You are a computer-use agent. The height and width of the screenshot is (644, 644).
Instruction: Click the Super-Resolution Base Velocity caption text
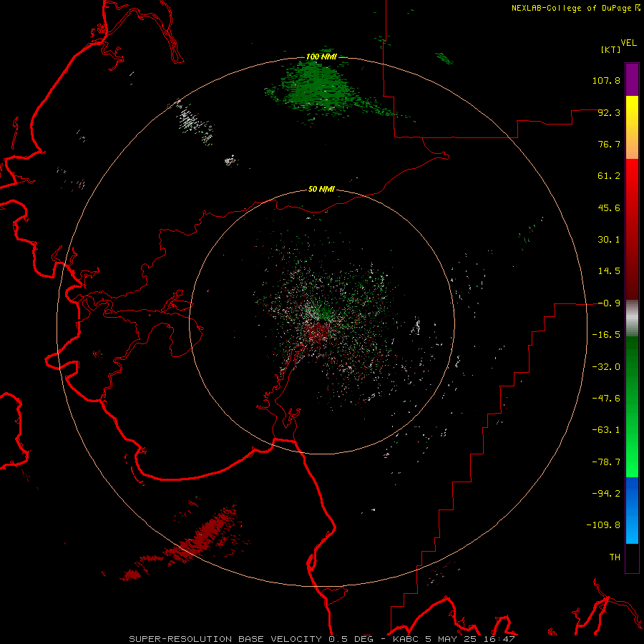pyautogui.click(x=321, y=639)
